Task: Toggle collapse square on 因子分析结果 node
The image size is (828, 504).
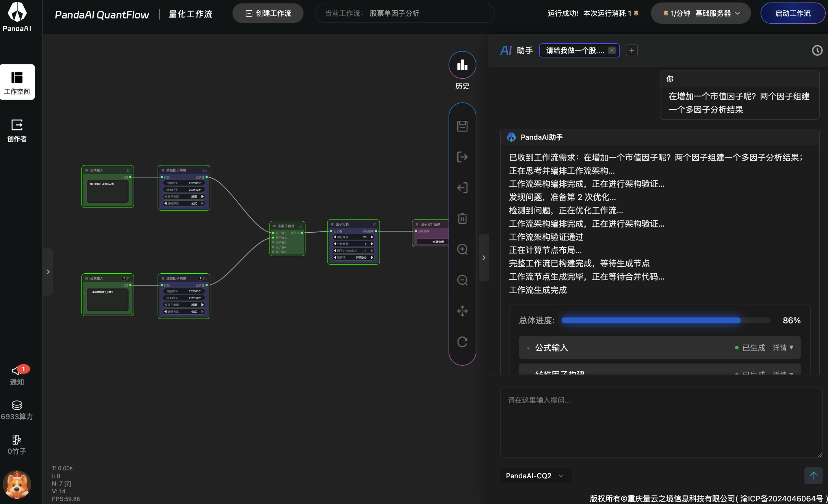Action: (417, 224)
